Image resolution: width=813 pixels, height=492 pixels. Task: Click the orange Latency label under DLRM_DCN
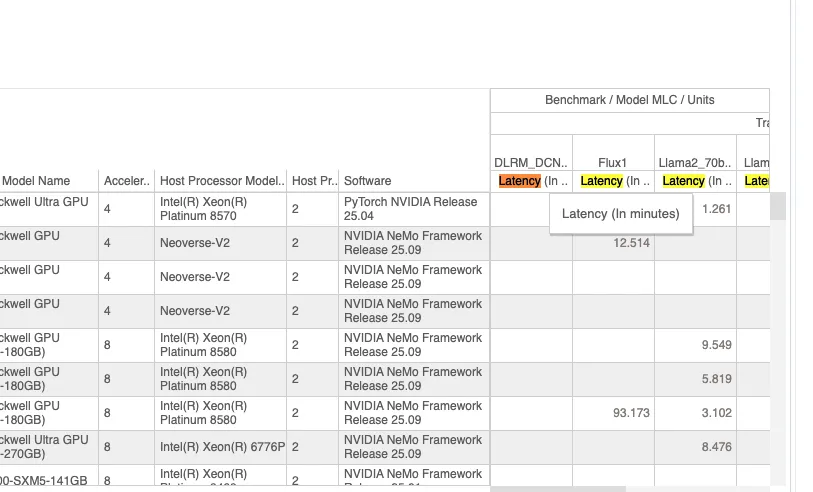[x=519, y=181]
